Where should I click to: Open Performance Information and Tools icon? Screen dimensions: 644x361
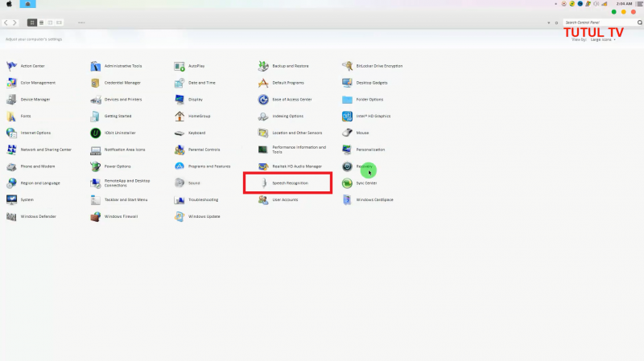263,150
